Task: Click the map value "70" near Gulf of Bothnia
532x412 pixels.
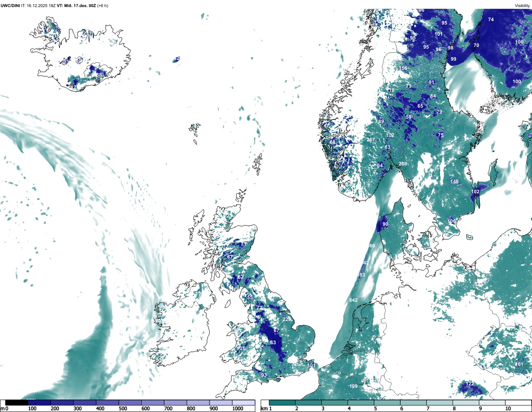Action: [476, 45]
